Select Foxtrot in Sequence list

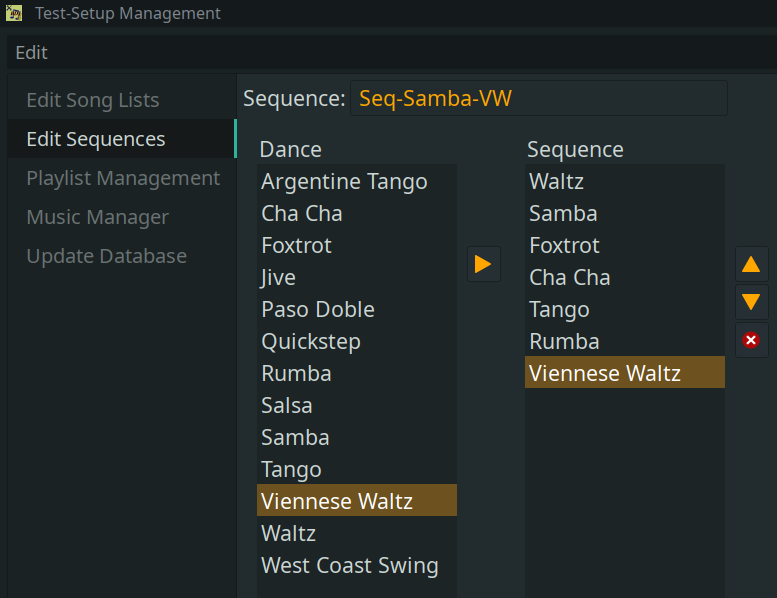(x=625, y=245)
